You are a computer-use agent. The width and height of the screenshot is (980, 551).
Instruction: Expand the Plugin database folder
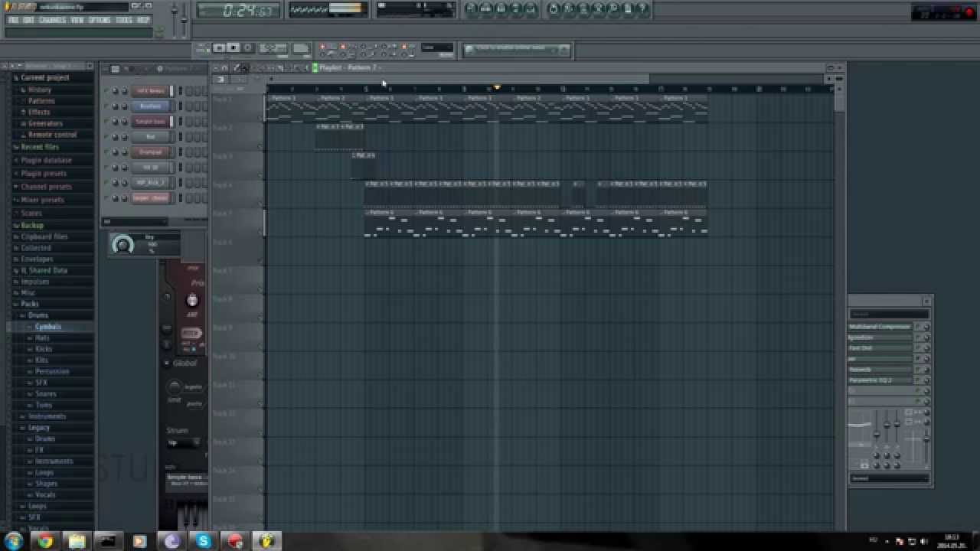tap(46, 161)
